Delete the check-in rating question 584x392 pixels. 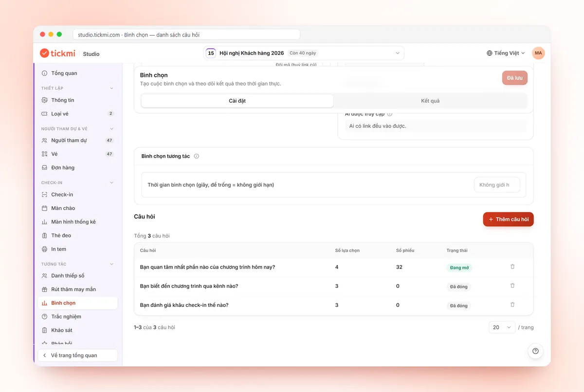512,304
